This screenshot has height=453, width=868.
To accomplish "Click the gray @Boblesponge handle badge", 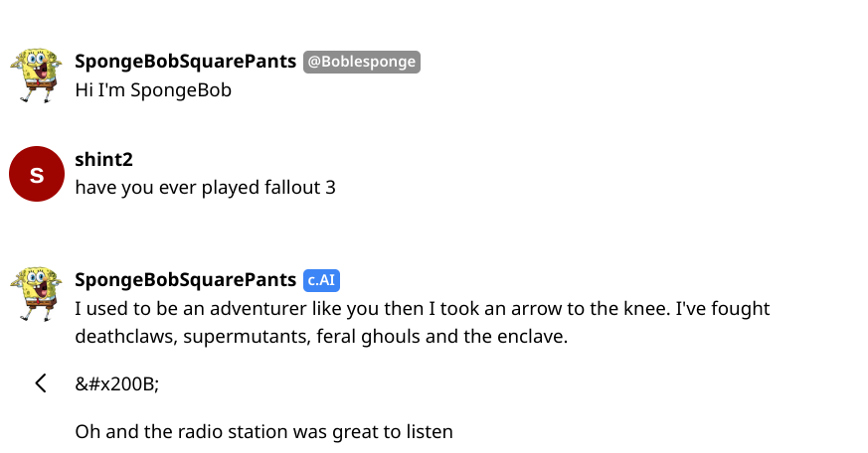I will pyautogui.click(x=361, y=62).
